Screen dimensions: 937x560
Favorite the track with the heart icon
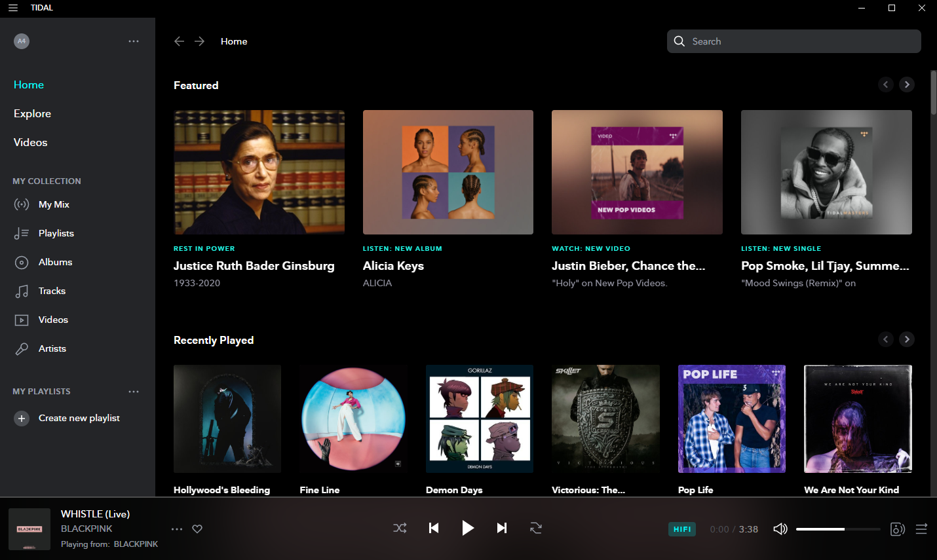197,529
